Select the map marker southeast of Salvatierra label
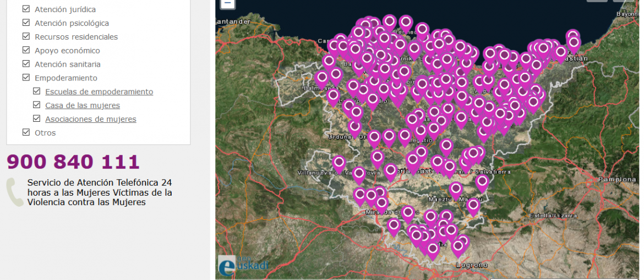Image resolution: width=644 pixels, height=280 pixels. pyautogui.click(x=482, y=183)
